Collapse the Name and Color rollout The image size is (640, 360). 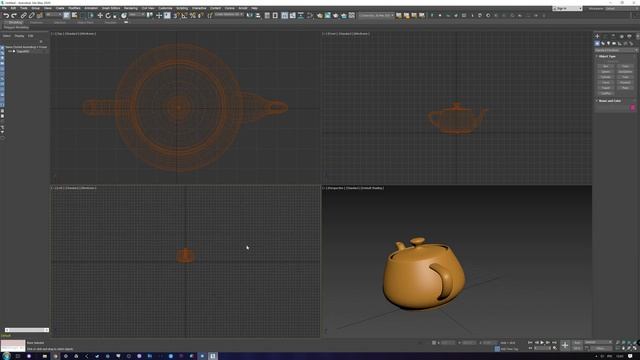[609, 101]
